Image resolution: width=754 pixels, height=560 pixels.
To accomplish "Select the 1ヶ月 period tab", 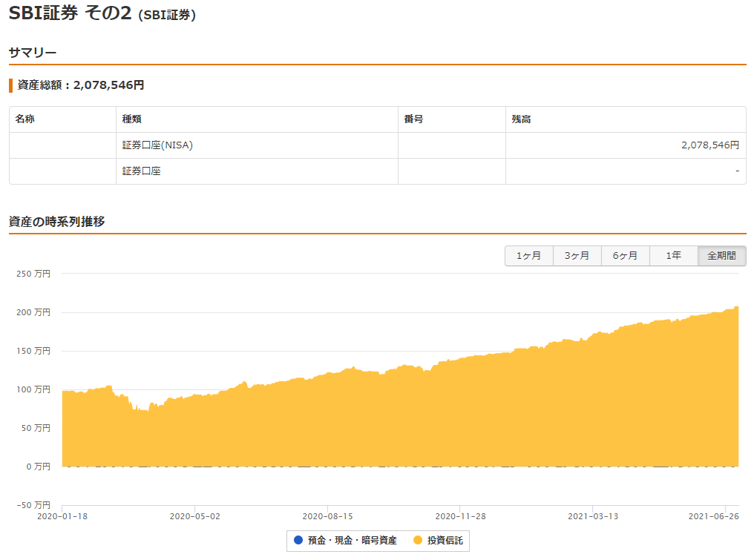I will coord(529,256).
